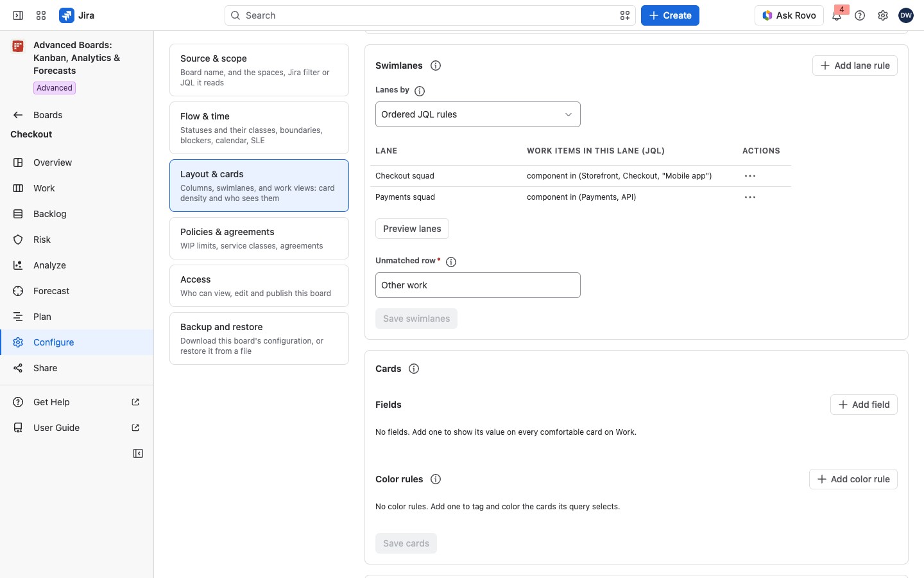Select the Access settings tab

pyautogui.click(x=259, y=286)
